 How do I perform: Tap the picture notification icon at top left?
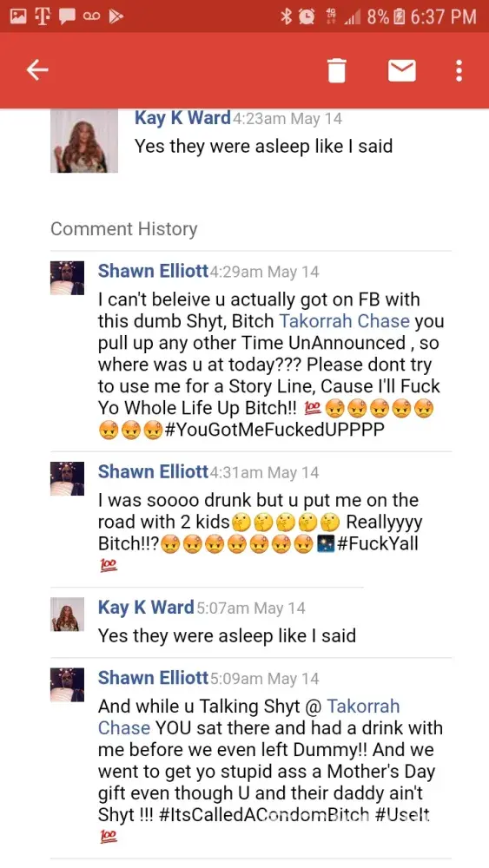[x=19, y=16]
